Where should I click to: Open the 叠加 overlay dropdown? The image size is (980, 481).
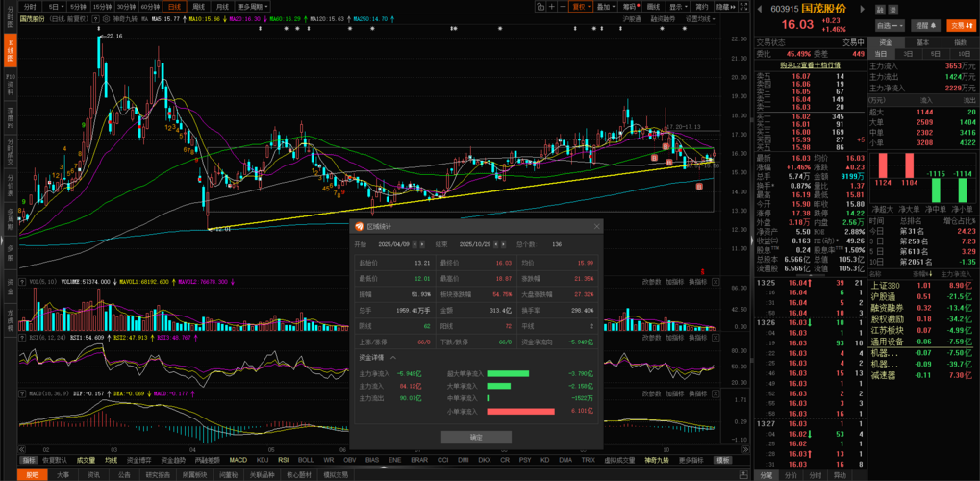pos(606,7)
